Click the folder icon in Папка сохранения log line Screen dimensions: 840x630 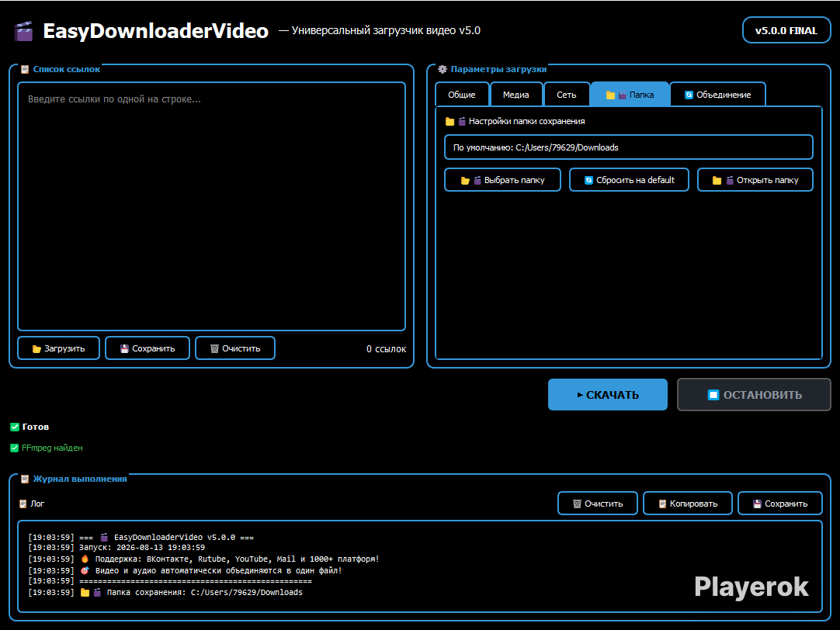point(85,593)
